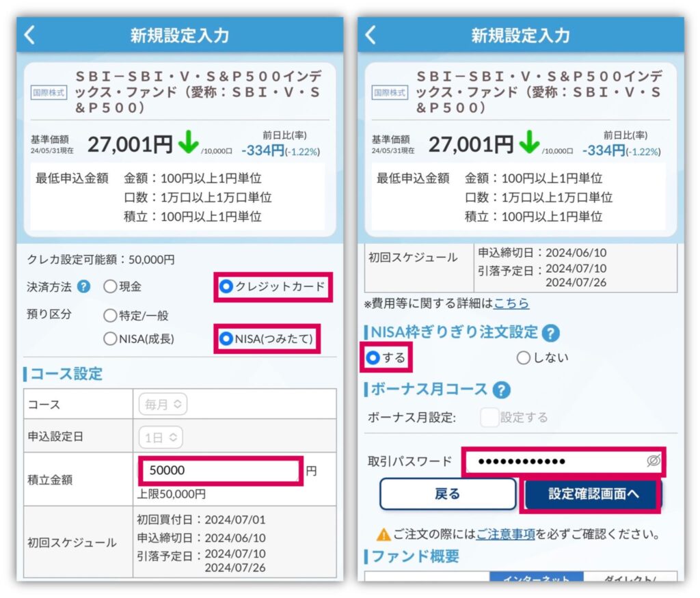Image resolution: width=700 pixels, height=598 pixels.
Task: Choose the NISA(成長) account option
Action: pos(111,339)
